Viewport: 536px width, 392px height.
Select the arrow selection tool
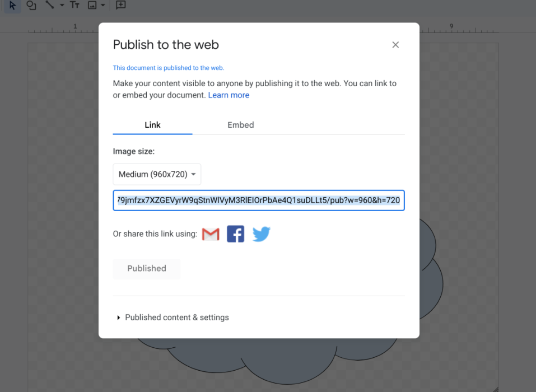12,6
